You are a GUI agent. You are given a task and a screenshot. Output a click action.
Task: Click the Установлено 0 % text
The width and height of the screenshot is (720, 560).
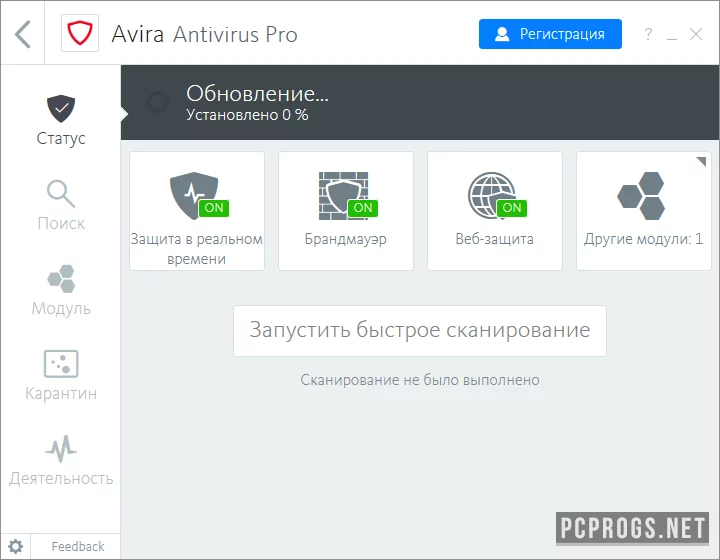247,115
